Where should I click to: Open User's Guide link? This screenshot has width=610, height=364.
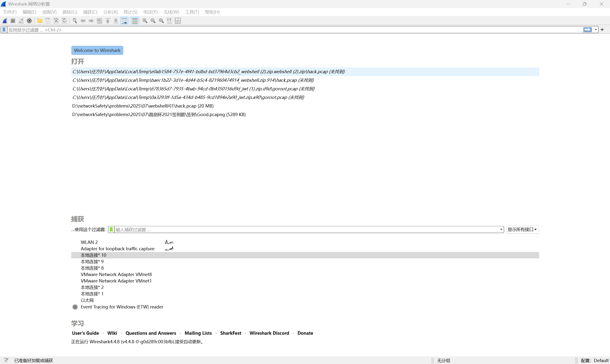pyautogui.click(x=85, y=333)
